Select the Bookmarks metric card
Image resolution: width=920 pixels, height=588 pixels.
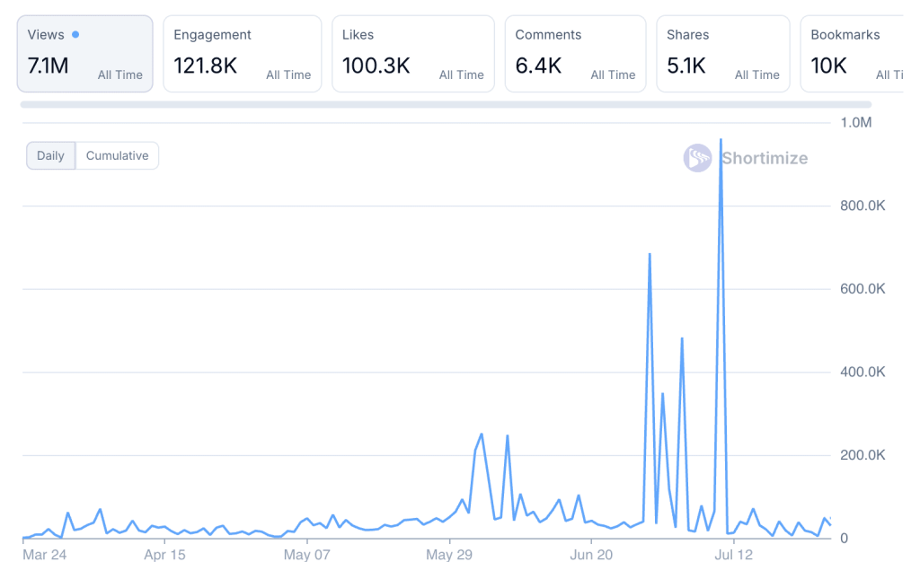click(852, 54)
